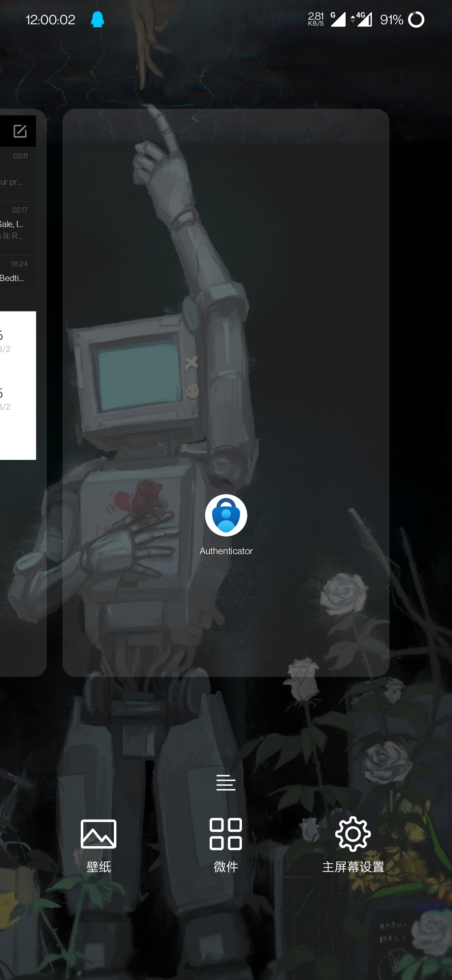Tap the 主屏幕设置 gear icon
Viewport: 452px width, 980px height.
pos(353,834)
